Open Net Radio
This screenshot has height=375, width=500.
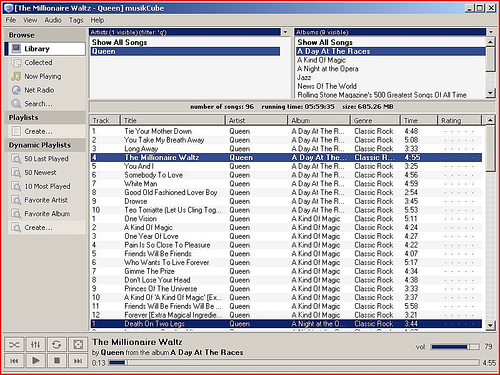pyautogui.click(x=47, y=90)
